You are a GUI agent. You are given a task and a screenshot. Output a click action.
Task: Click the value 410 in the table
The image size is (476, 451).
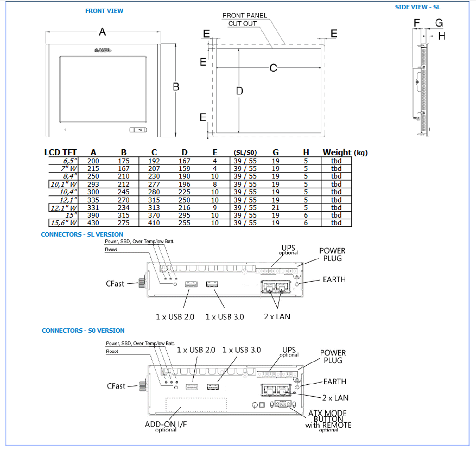point(154,223)
